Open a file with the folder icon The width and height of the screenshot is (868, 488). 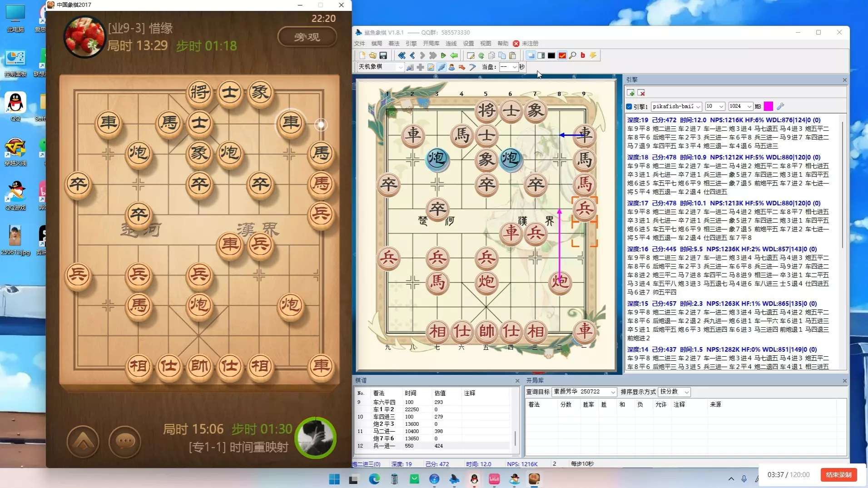(372, 55)
